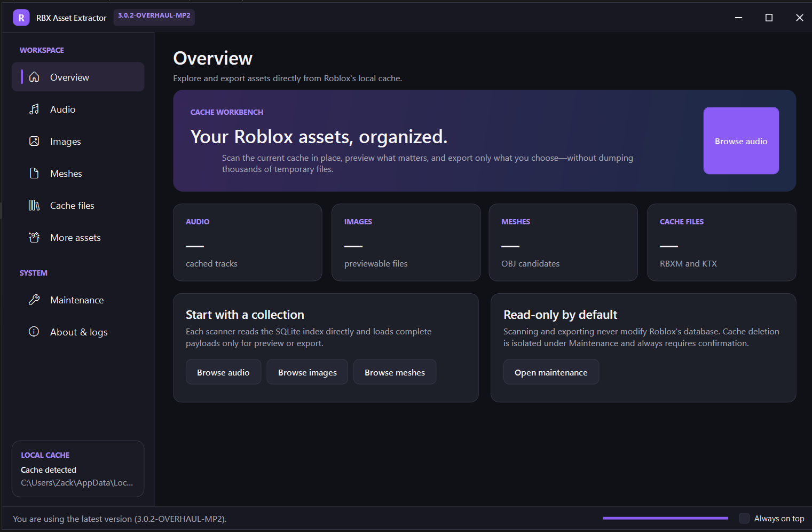The width and height of the screenshot is (812, 532).
Task: Click the Local Cache path C:\Users\Zack\AppData
Action: pyautogui.click(x=77, y=482)
